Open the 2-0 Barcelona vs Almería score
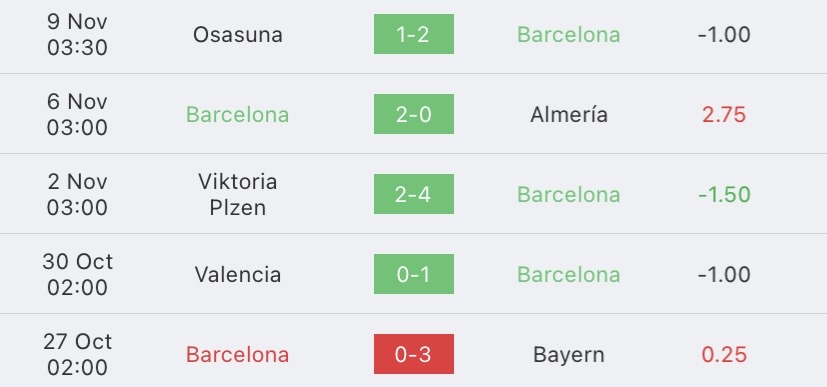The image size is (827, 387). (x=414, y=114)
